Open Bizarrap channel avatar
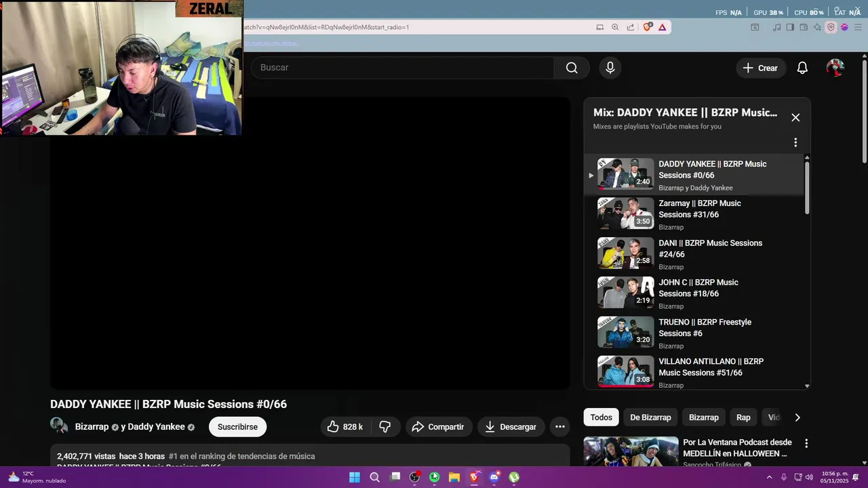868x488 pixels. point(59,426)
